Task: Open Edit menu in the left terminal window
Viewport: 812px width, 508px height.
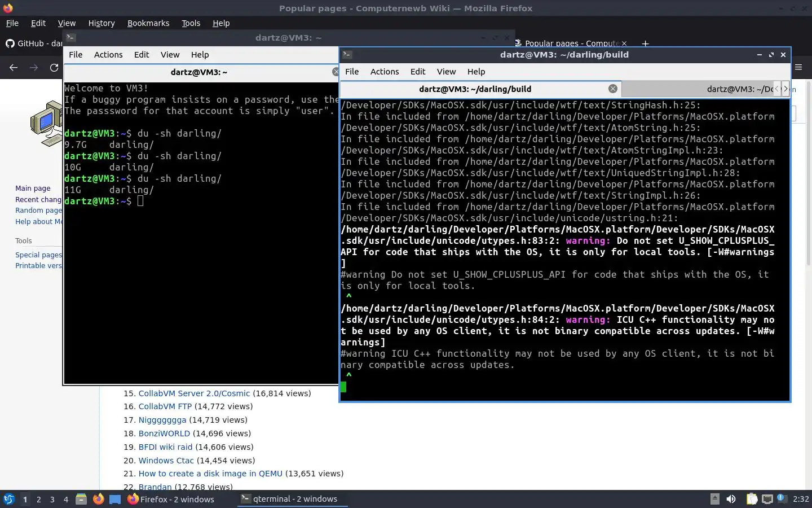Action: tap(142, 55)
